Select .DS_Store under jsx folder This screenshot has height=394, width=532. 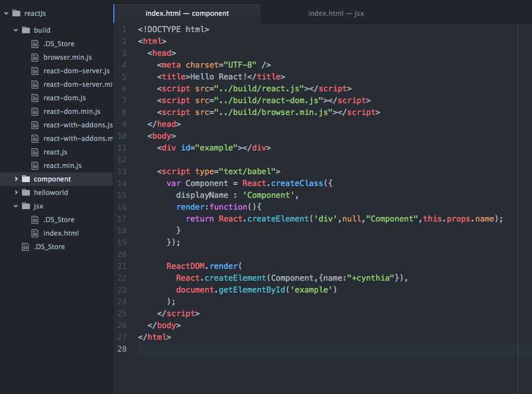[59, 220]
